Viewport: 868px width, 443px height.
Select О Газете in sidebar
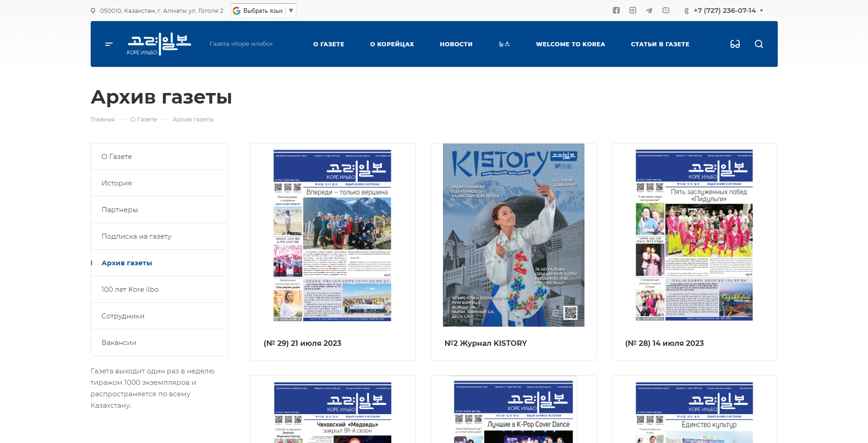tap(159, 157)
